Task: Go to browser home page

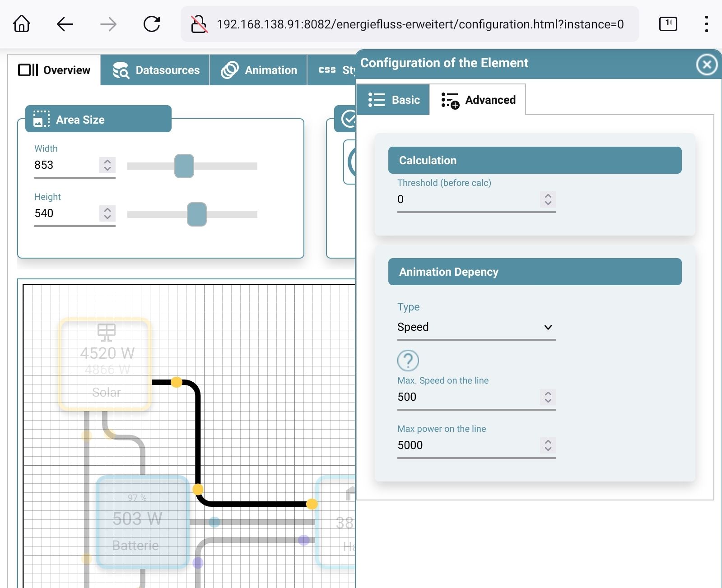Action: [22, 24]
